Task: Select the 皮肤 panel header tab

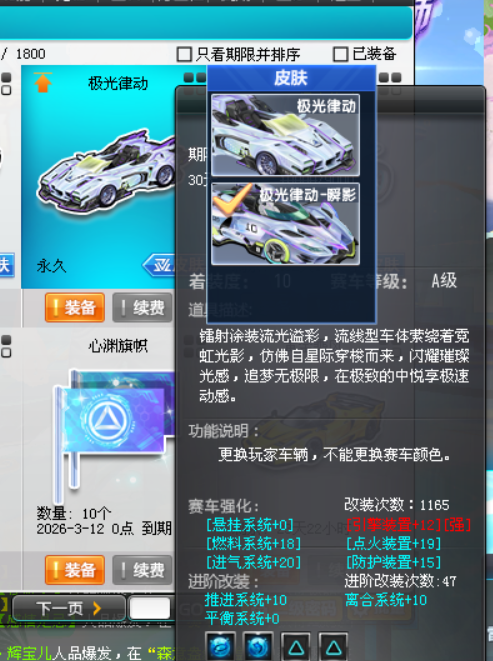Action: click(291, 78)
